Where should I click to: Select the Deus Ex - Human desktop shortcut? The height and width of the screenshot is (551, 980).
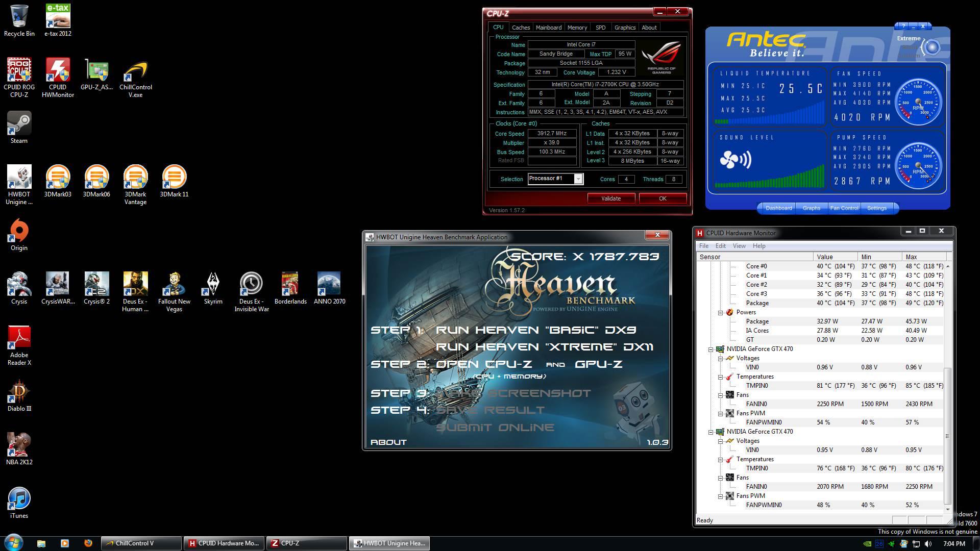(x=135, y=292)
